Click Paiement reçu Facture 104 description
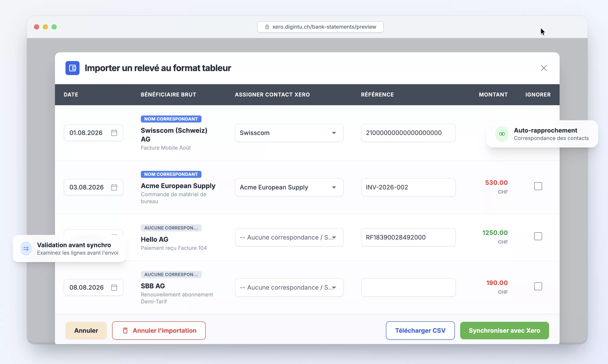608x364 pixels. [174, 248]
